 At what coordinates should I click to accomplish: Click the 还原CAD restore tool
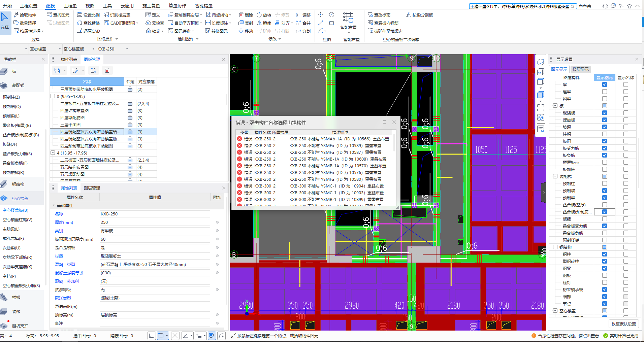[89, 31]
